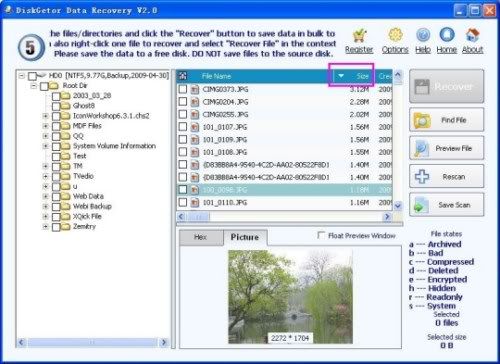Click the file list horizontal scrollbar thumb
Viewport: 500px width, 364px height.
tap(199, 217)
